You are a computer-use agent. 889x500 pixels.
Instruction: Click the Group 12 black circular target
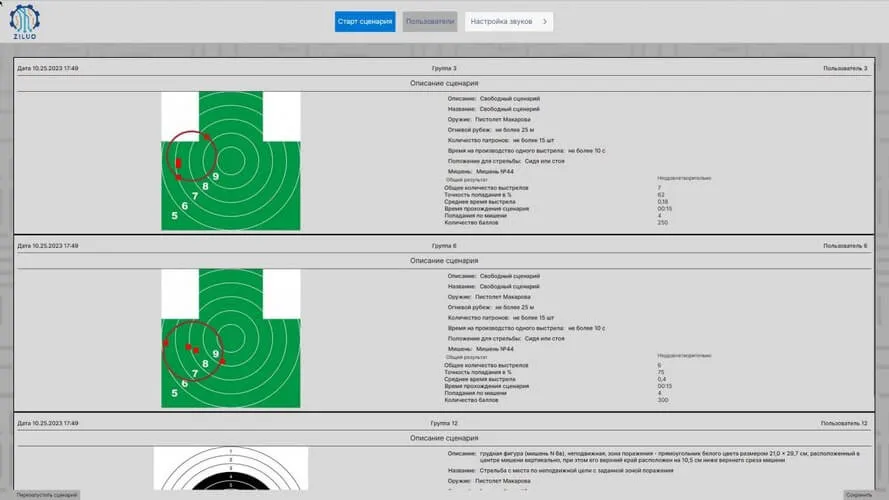point(230,470)
